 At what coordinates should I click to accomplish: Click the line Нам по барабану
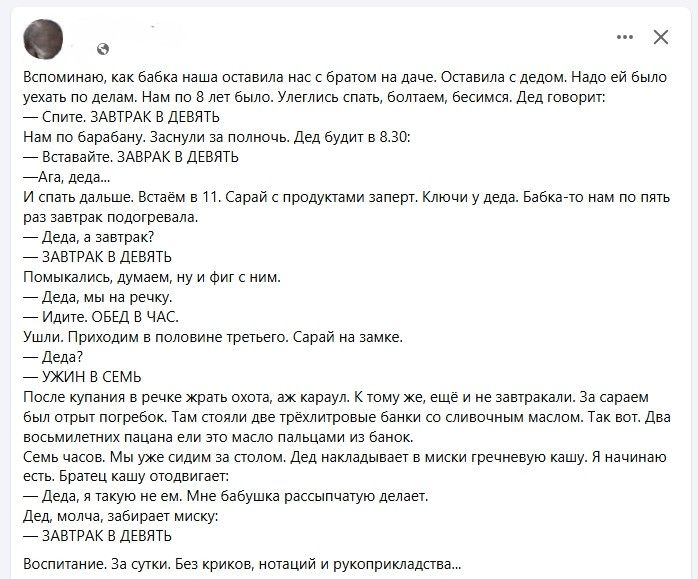(x=216, y=137)
